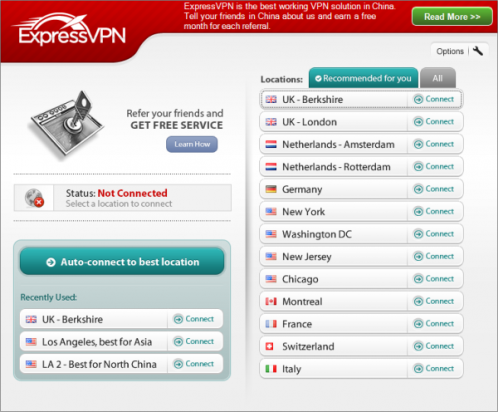Connect to New Jersey server
498x412 pixels.
point(434,256)
